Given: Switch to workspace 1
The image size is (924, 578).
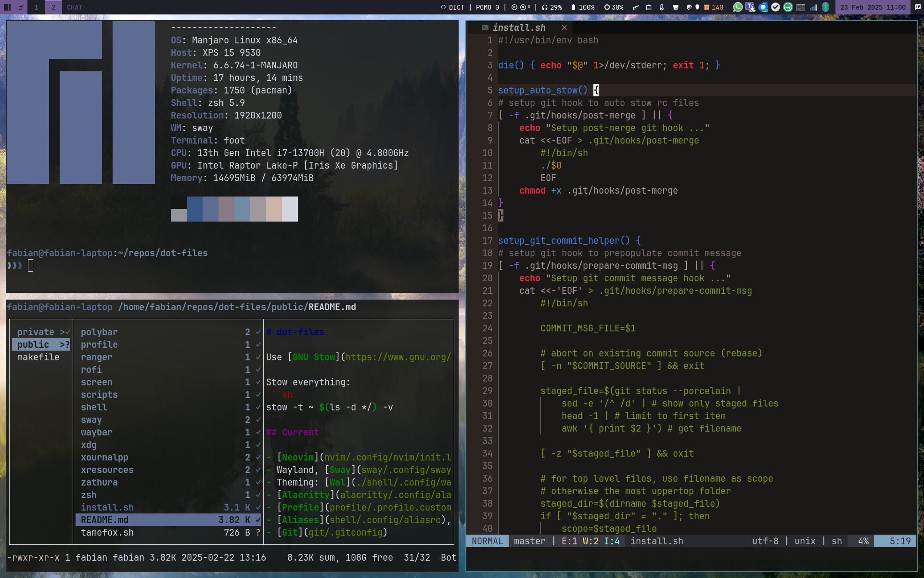Looking at the screenshot, I should click(x=36, y=7).
